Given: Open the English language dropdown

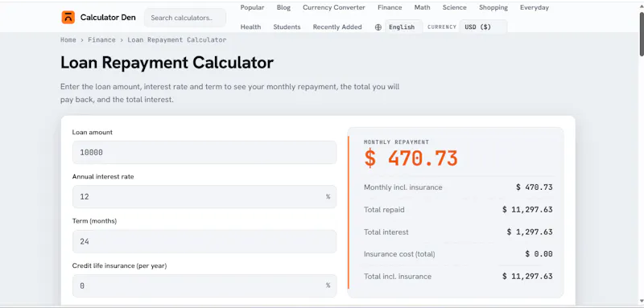Looking at the screenshot, I should (x=404, y=27).
